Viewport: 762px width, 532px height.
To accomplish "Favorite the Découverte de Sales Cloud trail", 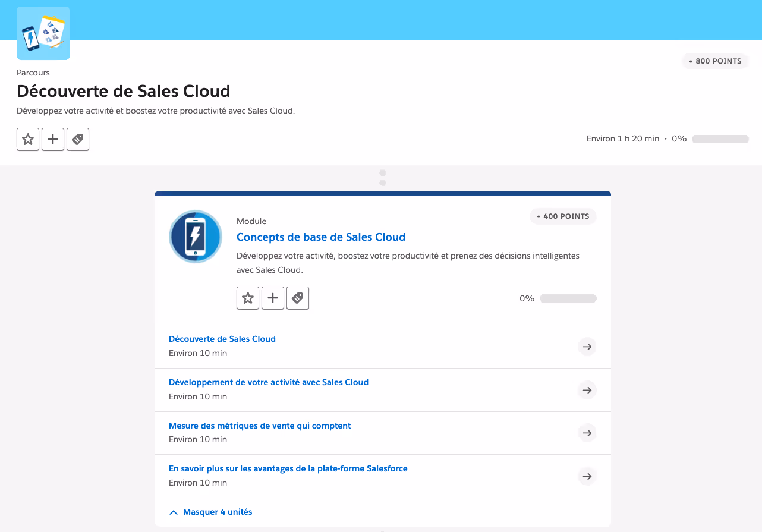I will click(x=28, y=140).
